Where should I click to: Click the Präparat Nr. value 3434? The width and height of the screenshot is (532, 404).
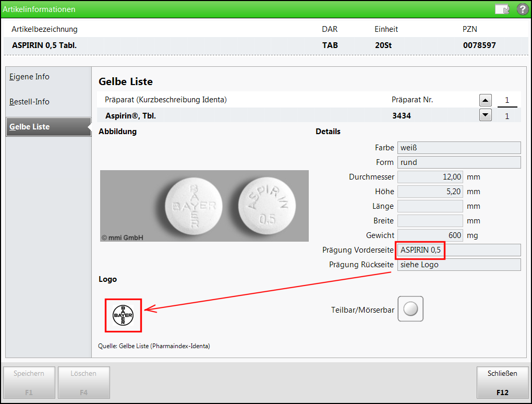[402, 116]
